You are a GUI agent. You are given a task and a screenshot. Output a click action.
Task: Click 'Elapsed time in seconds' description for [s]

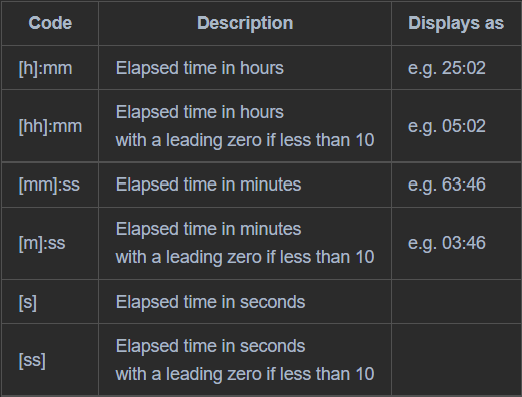[x=210, y=302]
